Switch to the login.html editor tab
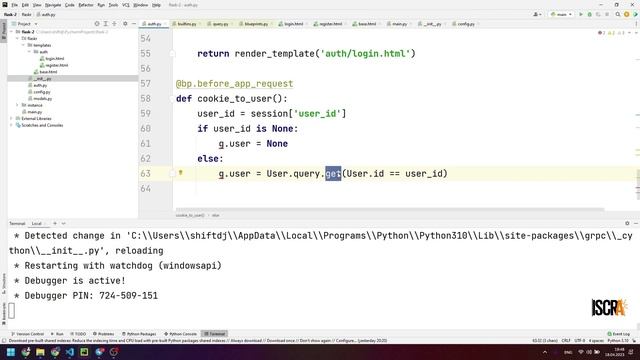 click(291, 24)
